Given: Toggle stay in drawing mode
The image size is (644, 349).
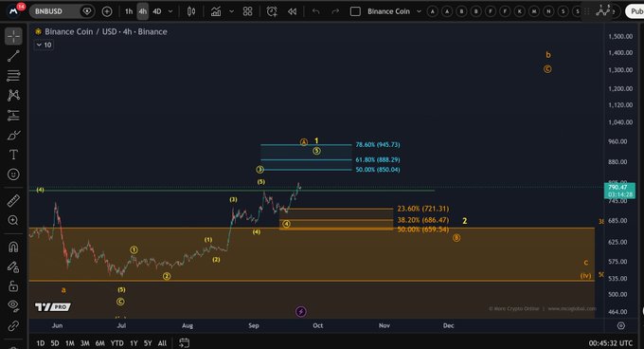Looking at the screenshot, I should point(13,266).
